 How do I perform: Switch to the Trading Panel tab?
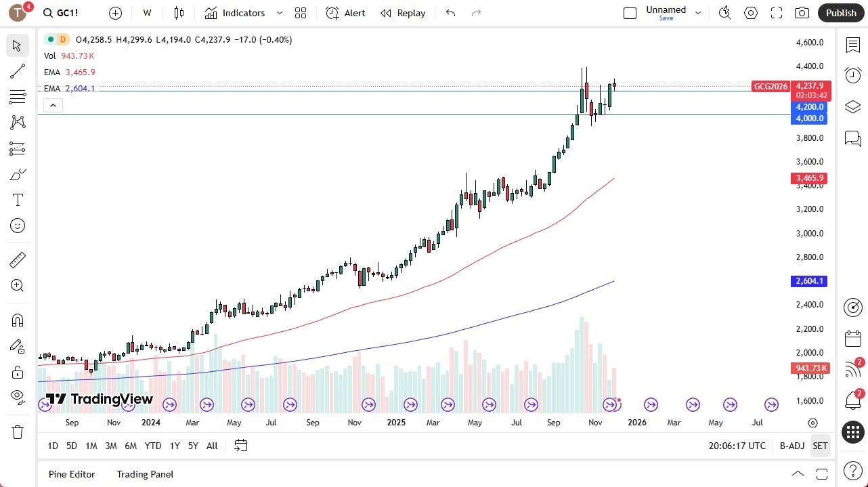click(145, 474)
